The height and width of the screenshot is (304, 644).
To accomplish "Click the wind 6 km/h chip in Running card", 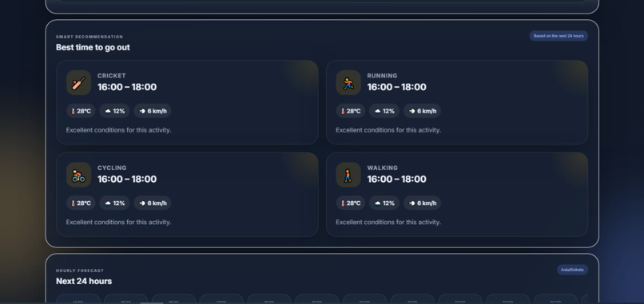I will pyautogui.click(x=422, y=111).
